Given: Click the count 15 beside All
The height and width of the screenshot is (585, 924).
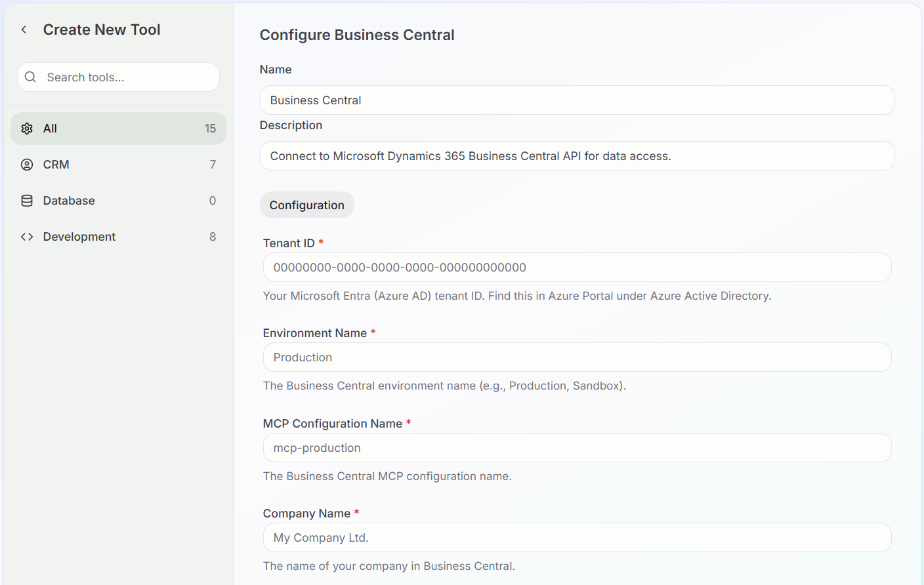Looking at the screenshot, I should click(210, 129).
